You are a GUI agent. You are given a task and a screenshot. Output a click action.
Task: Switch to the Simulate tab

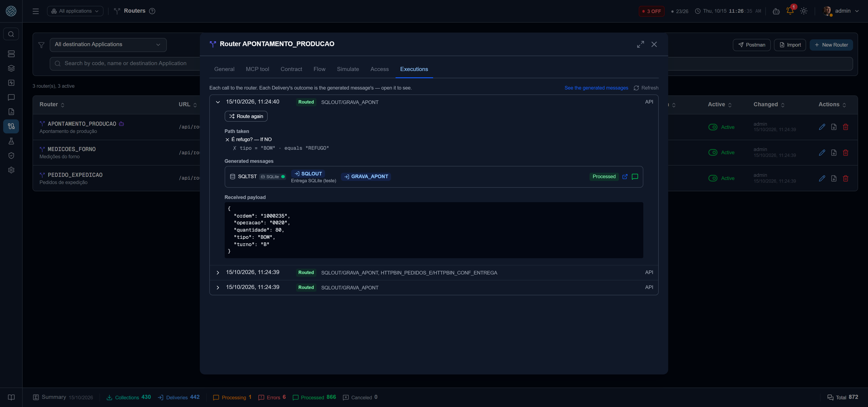point(348,69)
